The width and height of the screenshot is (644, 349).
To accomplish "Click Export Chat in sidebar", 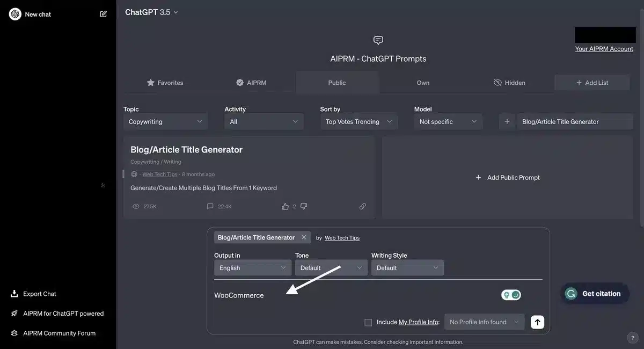I will pyautogui.click(x=40, y=294).
